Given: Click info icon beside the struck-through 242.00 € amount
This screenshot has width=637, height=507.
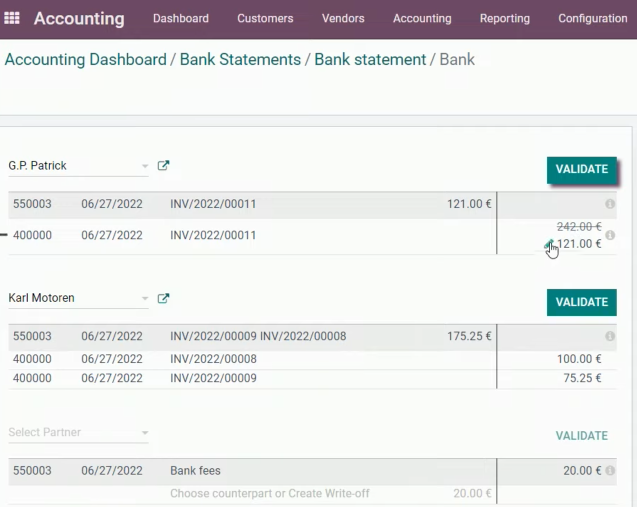Looking at the screenshot, I should [610, 235].
